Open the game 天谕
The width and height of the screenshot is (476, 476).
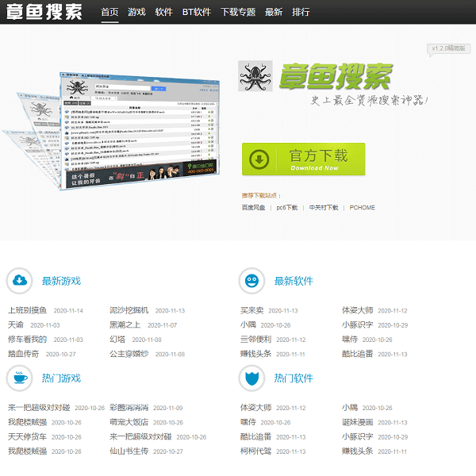(16, 324)
